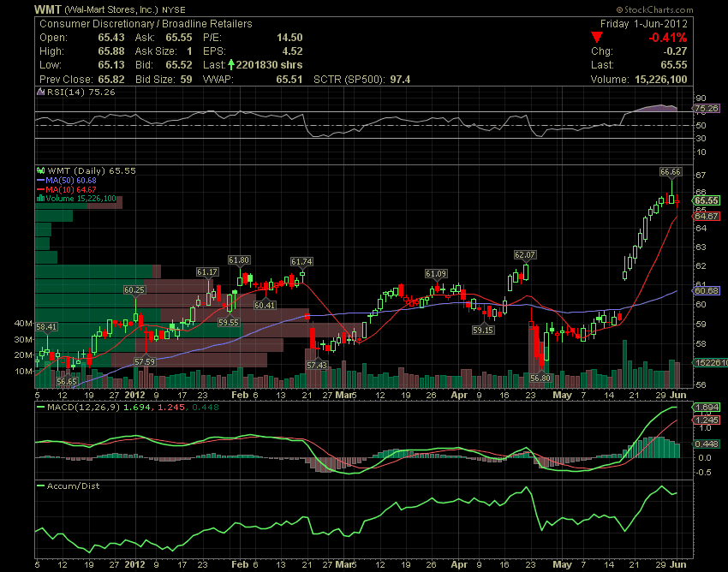Select the Low value 65.13
The width and height of the screenshot is (728, 572).
[111, 64]
